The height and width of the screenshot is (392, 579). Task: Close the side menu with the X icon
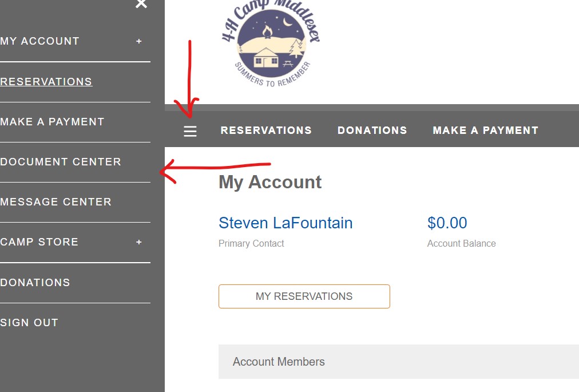[x=141, y=3]
